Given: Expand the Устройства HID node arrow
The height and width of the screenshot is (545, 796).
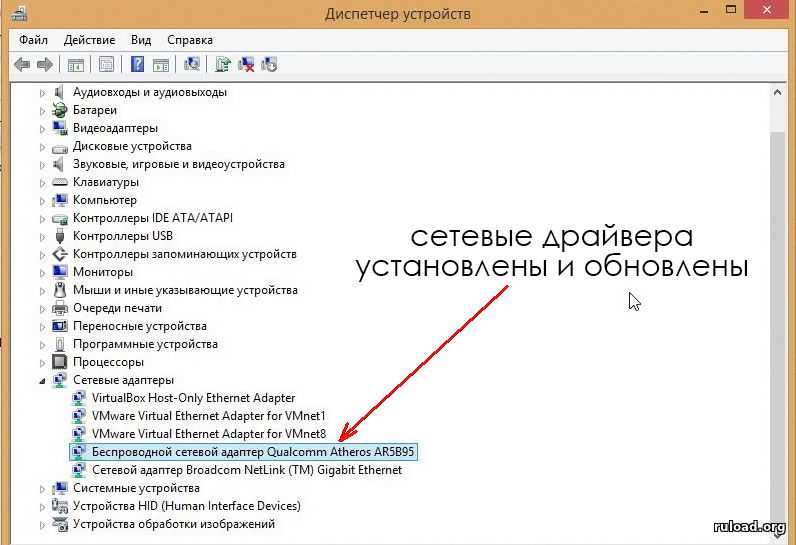Looking at the screenshot, I should click(x=43, y=506).
